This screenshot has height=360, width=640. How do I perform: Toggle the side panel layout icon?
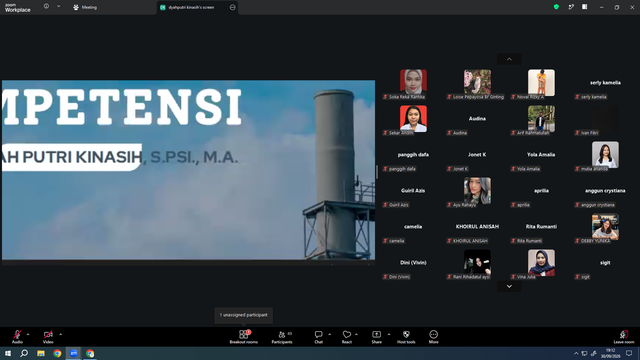click(x=584, y=7)
